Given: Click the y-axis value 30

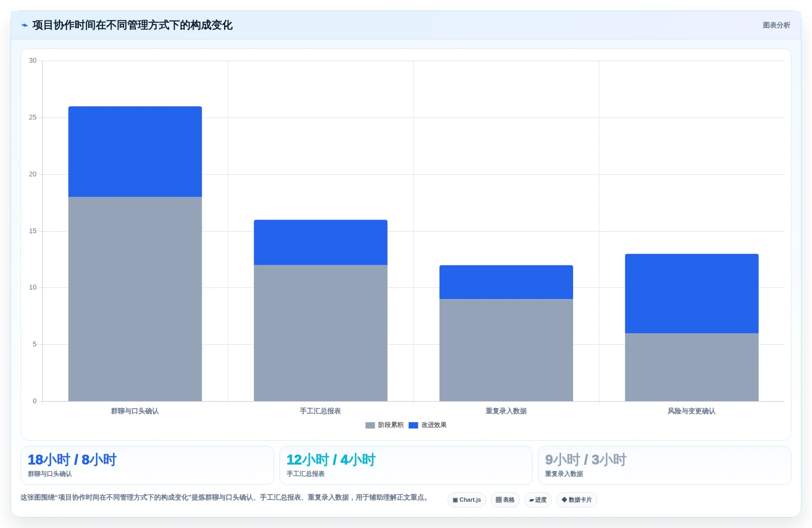Looking at the screenshot, I should click(33, 61).
